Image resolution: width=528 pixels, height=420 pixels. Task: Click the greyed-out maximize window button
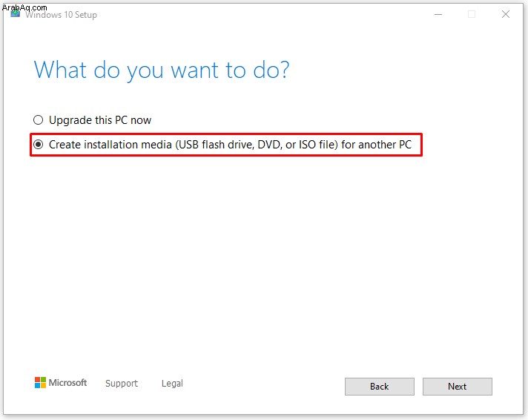point(472,14)
